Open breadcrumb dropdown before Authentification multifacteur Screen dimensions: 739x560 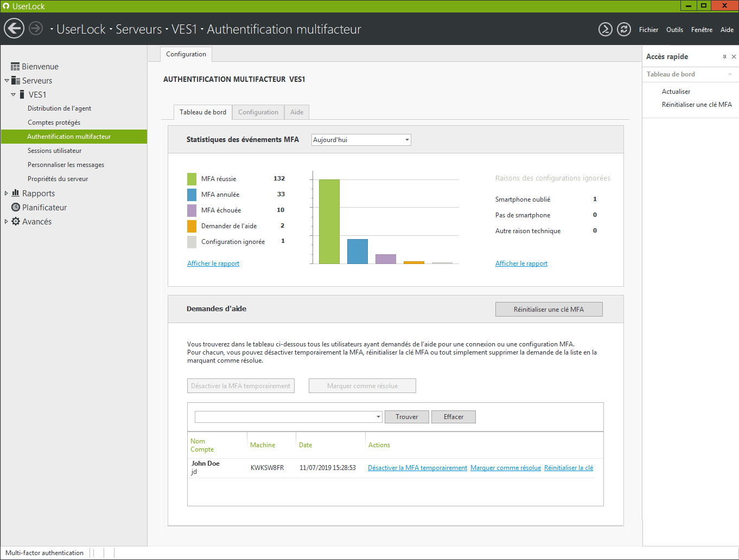tap(202, 29)
